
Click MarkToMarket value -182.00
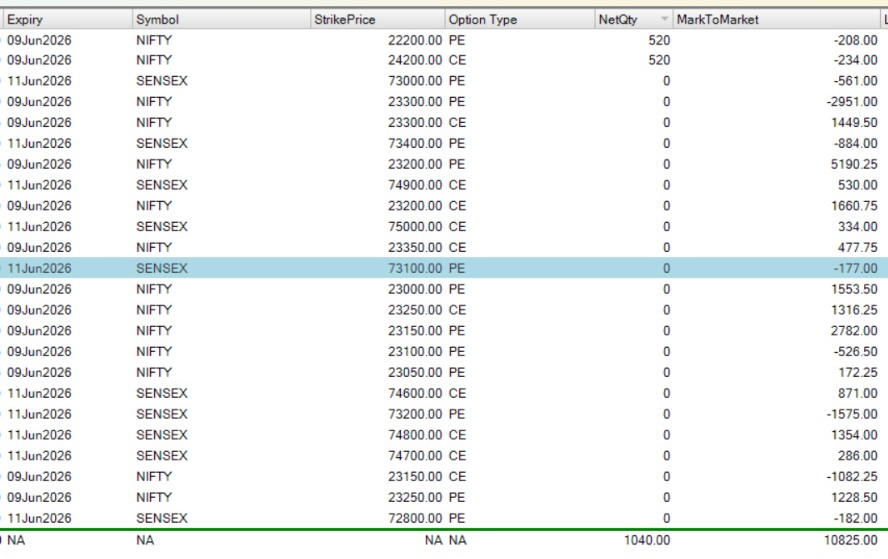(x=855, y=518)
